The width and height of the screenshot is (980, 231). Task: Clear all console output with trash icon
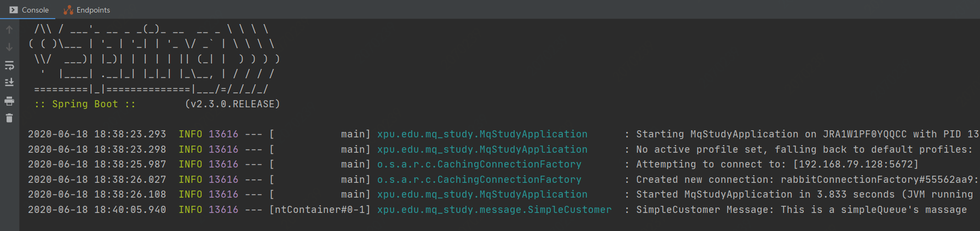click(x=9, y=118)
